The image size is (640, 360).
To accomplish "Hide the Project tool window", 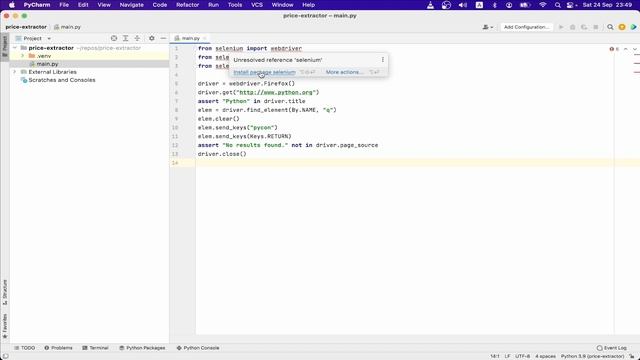I will click(163, 38).
